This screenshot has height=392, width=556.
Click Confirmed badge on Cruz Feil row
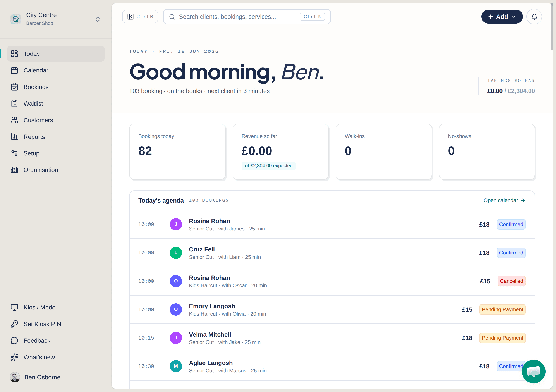click(x=511, y=253)
